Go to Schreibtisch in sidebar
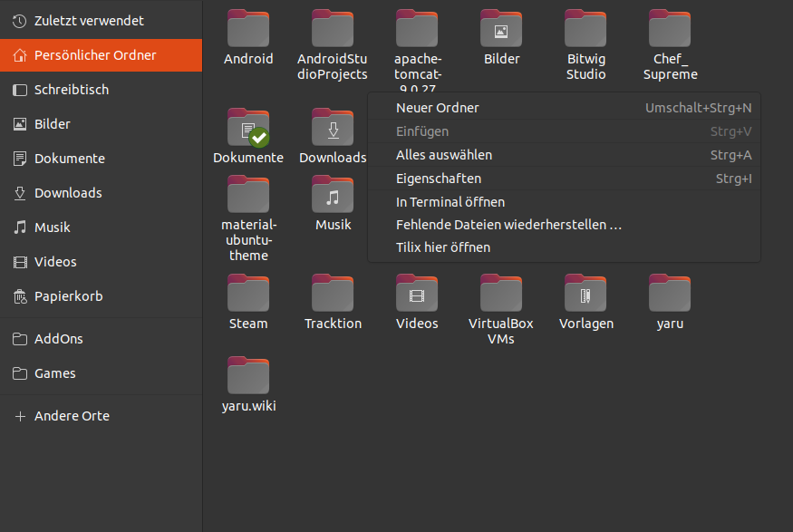The width and height of the screenshot is (793, 532). point(102,90)
